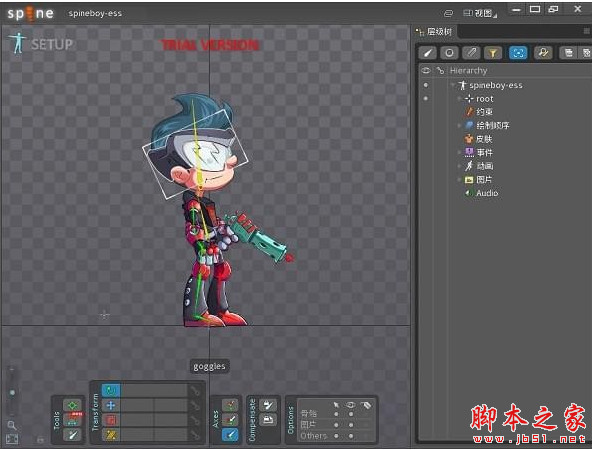The height and width of the screenshot is (450, 597).
Task: Open the 视图 views dropdown
Action: (480, 13)
